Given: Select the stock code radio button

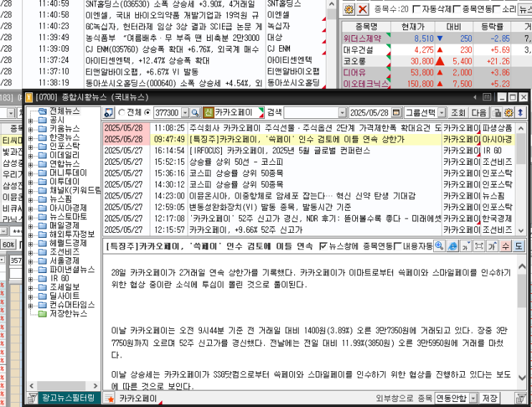Looking at the screenshot, I should coord(147,112).
